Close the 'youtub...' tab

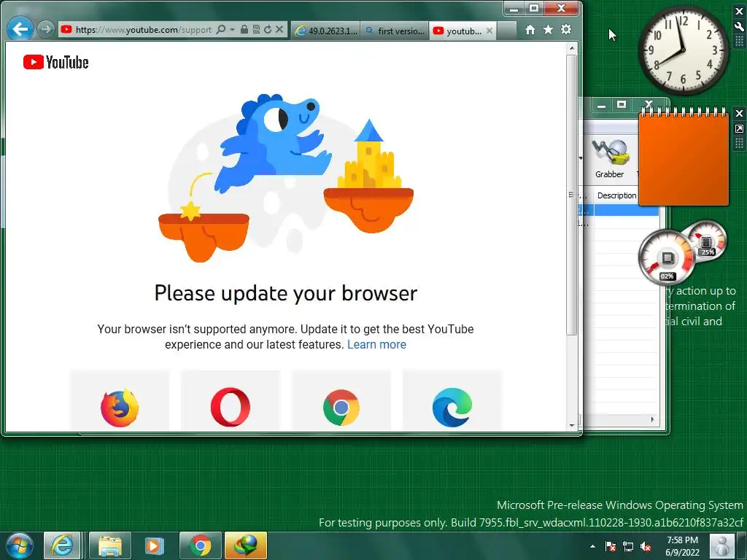[x=489, y=31]
